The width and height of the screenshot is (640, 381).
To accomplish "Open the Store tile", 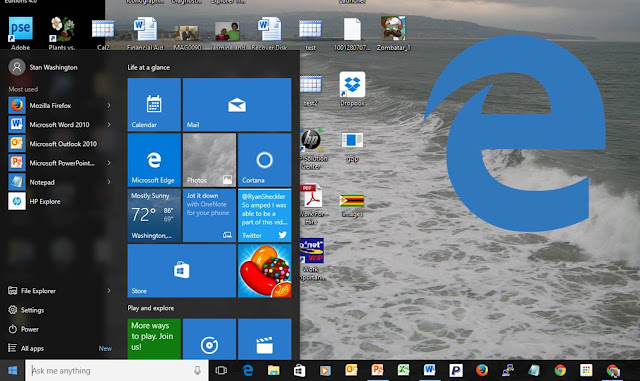I will tap(182, 271).
